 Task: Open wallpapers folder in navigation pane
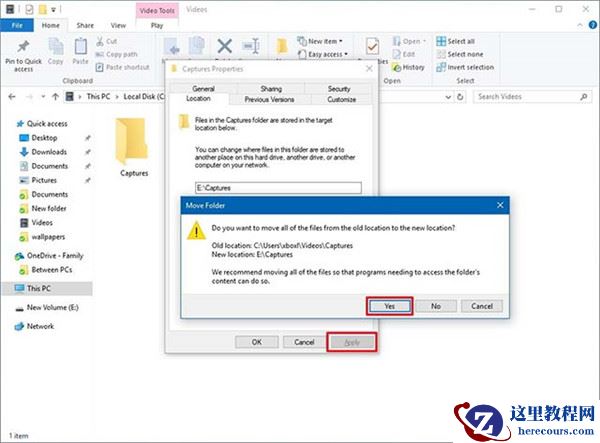click(42, 237)
